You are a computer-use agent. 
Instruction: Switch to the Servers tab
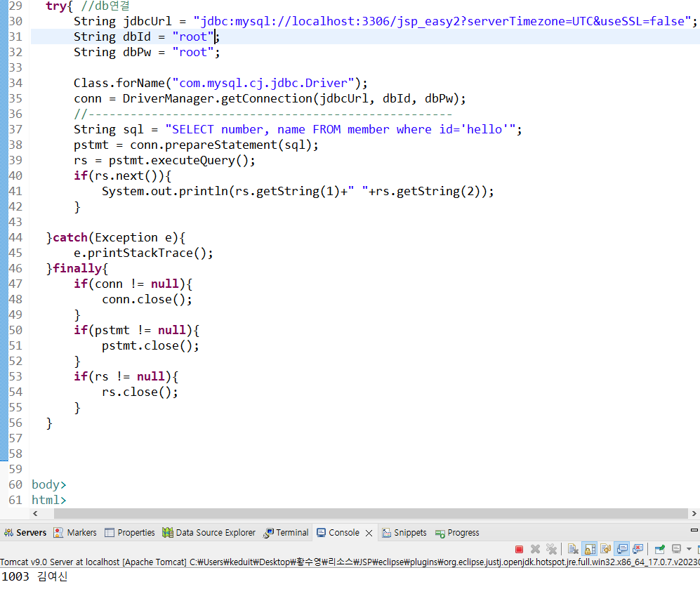pos(25,533)
